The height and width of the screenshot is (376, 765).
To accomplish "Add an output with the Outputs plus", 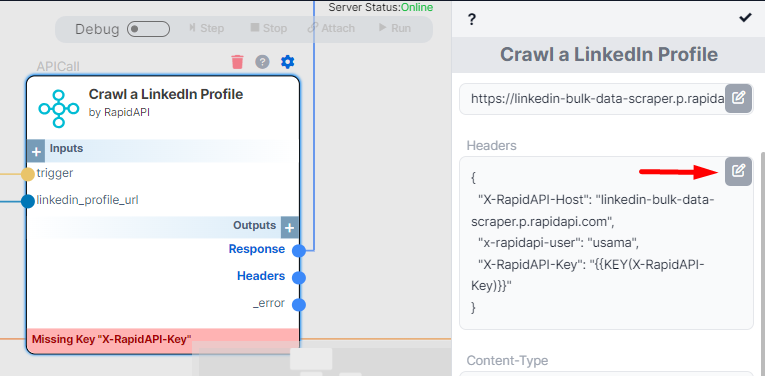I will pos(289,227).
